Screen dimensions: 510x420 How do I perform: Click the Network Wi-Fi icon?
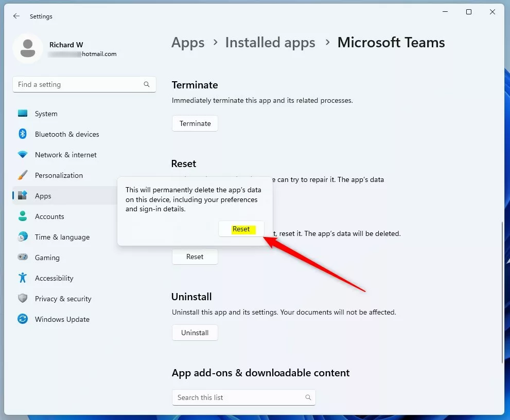23,155
